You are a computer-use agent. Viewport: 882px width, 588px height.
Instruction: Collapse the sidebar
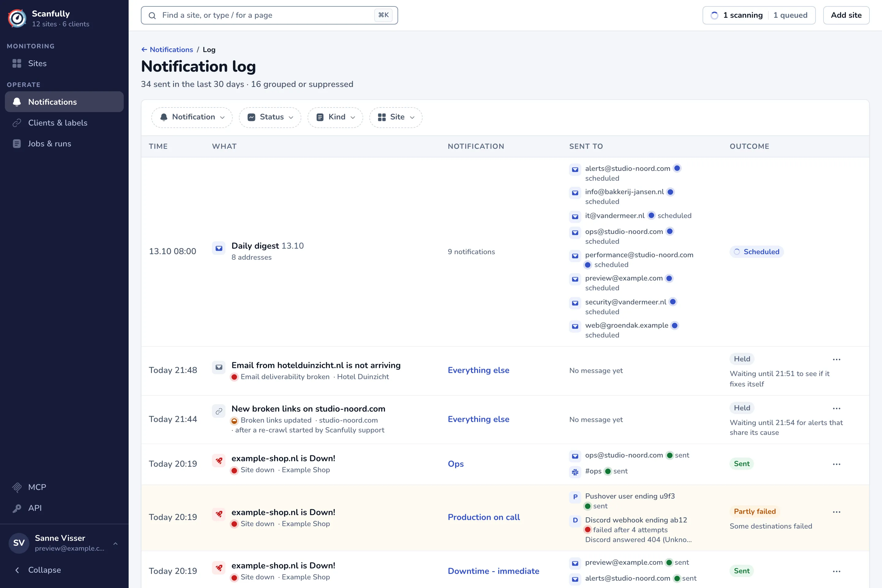64,570
